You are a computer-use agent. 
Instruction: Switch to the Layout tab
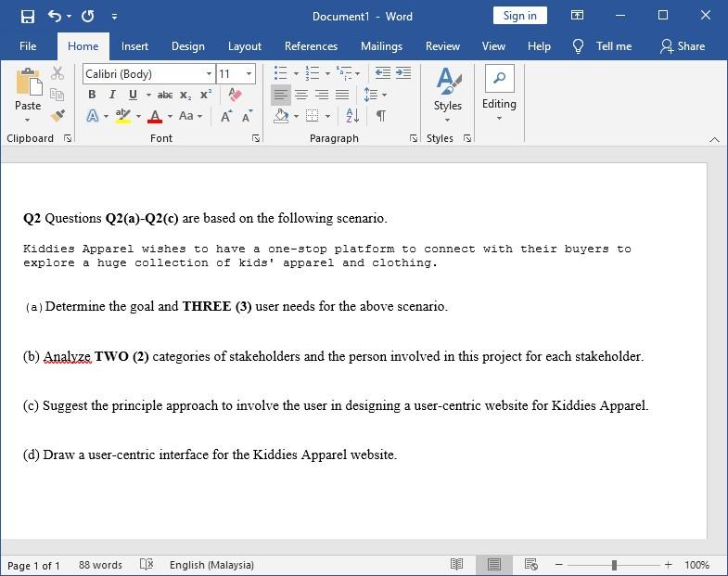click(x=245, y=46)
